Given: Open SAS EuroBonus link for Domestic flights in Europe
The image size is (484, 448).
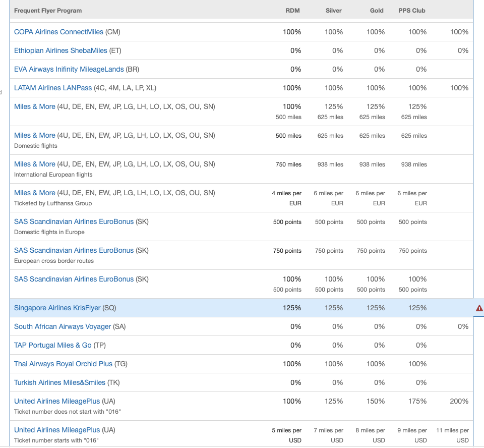Looking at the screenshot, I should pos(74,221).
